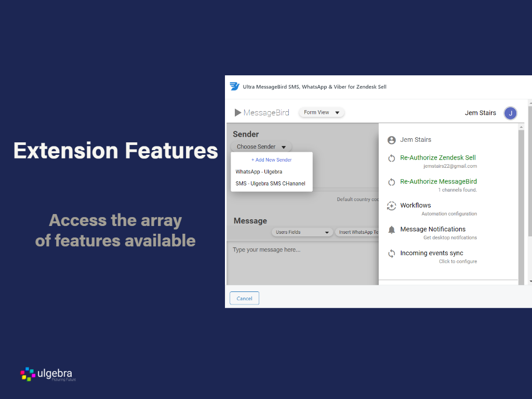Viewport: 532px width, 399px height.
Task: Select SMS - Ulgebra SMS CHananel option
Action: pos(270,183)
